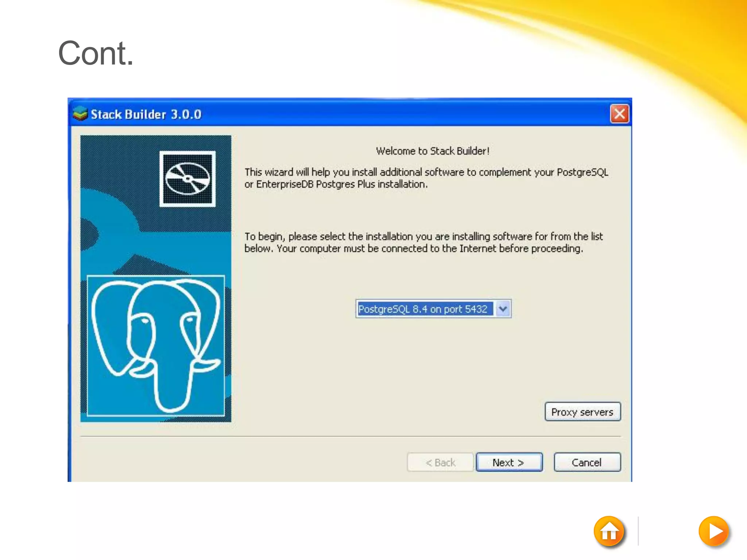This screenshot has height=560, width=747.
Task: Advance with the orange play arrow icon
Action: coord(714,532)
